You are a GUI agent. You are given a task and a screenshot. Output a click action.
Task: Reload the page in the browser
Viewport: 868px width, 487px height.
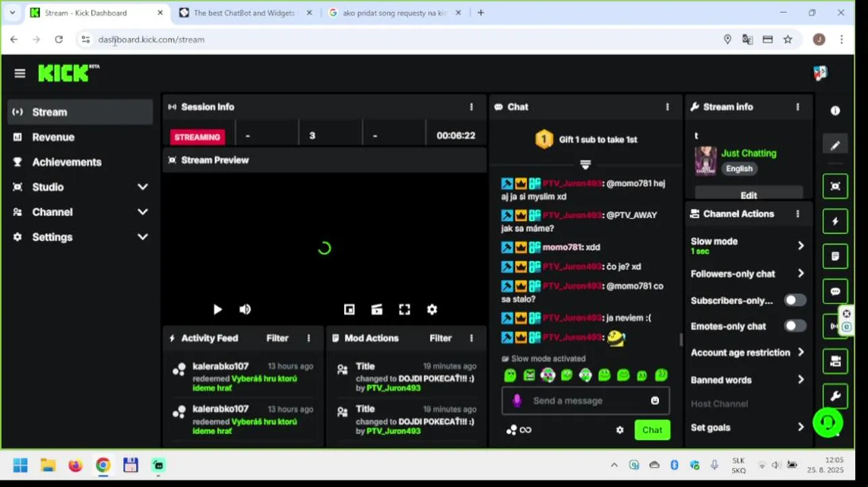(59, 40)
